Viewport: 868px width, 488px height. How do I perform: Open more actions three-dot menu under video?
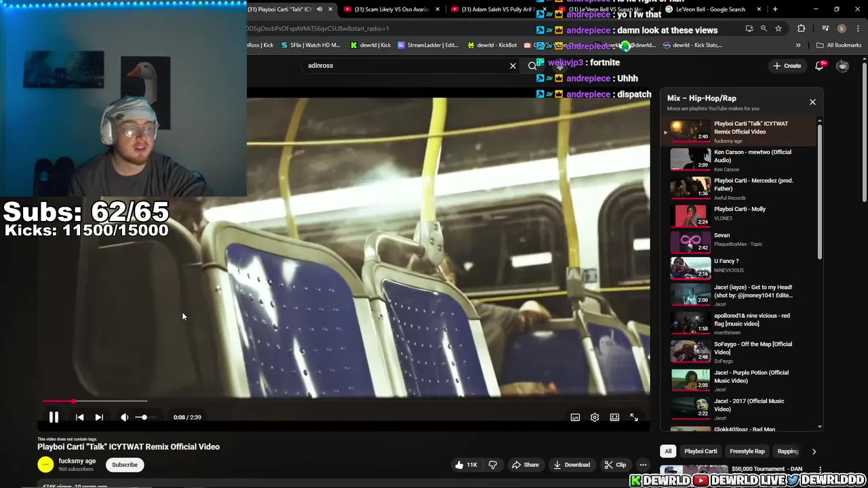(x=643, y=465)
